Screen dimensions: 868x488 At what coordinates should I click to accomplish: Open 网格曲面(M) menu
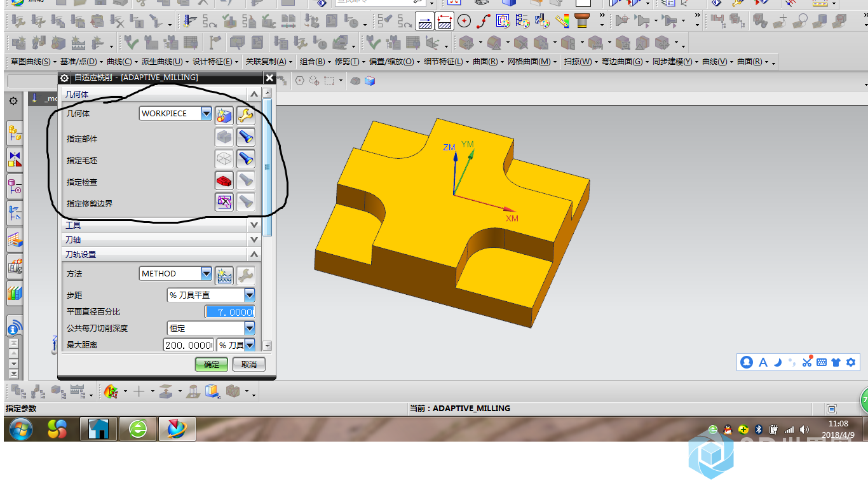tap(532, 62)
